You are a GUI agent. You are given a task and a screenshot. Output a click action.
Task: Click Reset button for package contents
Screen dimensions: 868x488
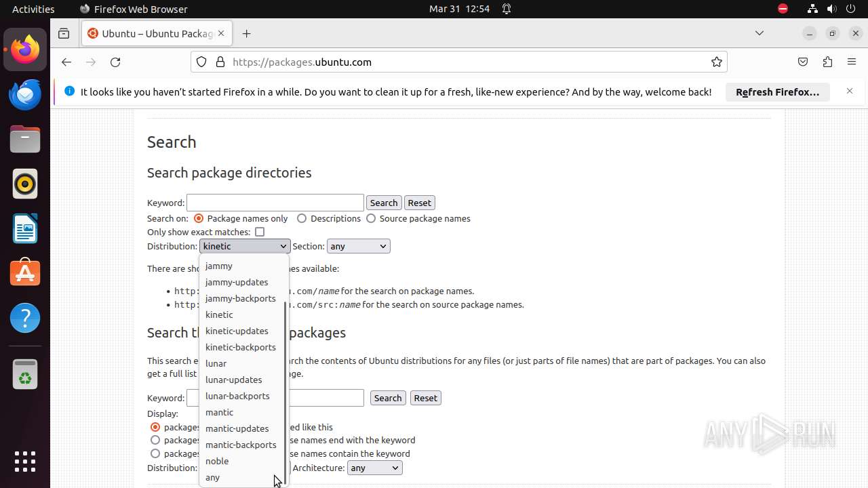(x=426, y=398)
